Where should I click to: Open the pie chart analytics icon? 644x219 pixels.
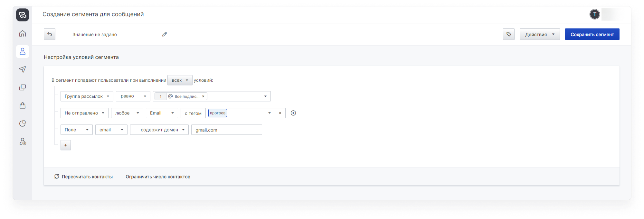[x=23, y=123]
